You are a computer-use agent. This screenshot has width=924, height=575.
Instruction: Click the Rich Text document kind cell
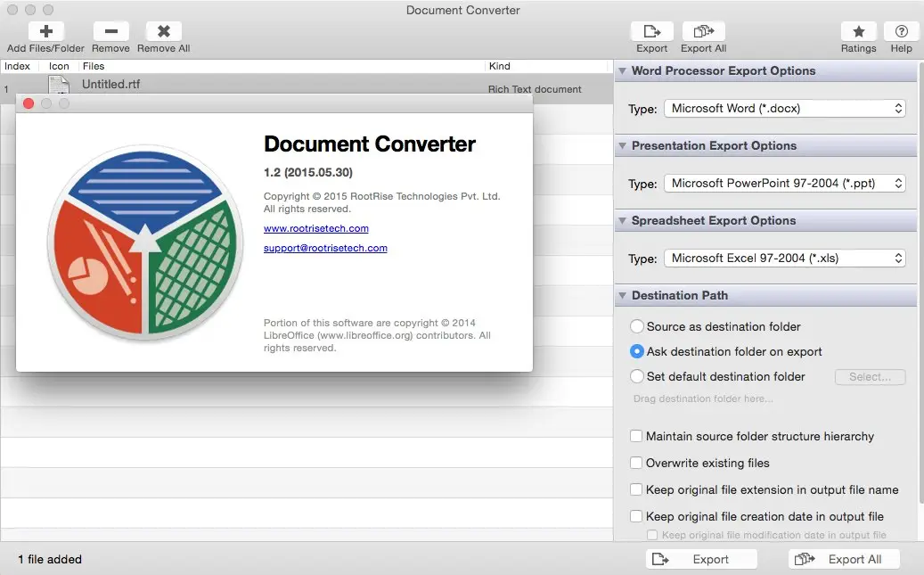[x=535, y=89]
